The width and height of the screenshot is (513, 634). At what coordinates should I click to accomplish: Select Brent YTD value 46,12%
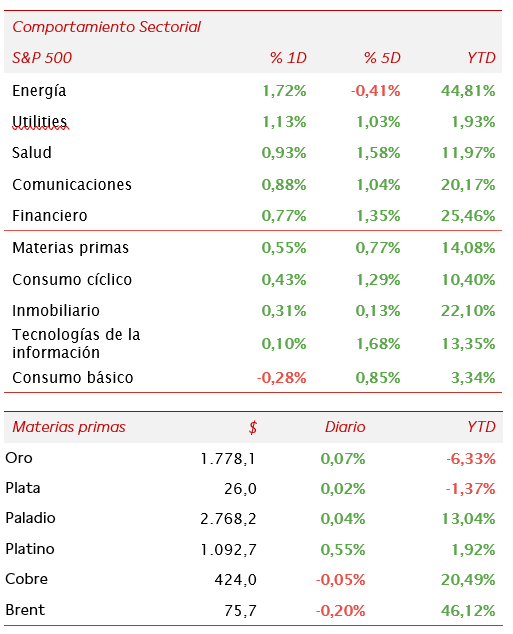[x=468, y=611]
